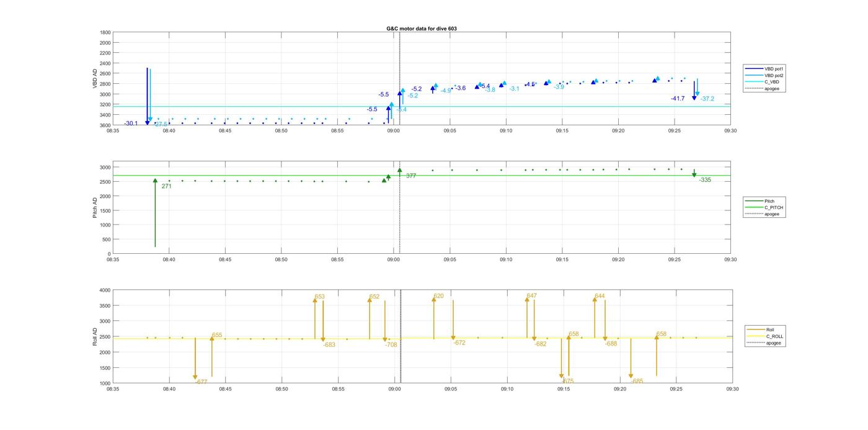Click the '-672' roll data label
This screenshot has width=868, height=430.
click(459, 343)
